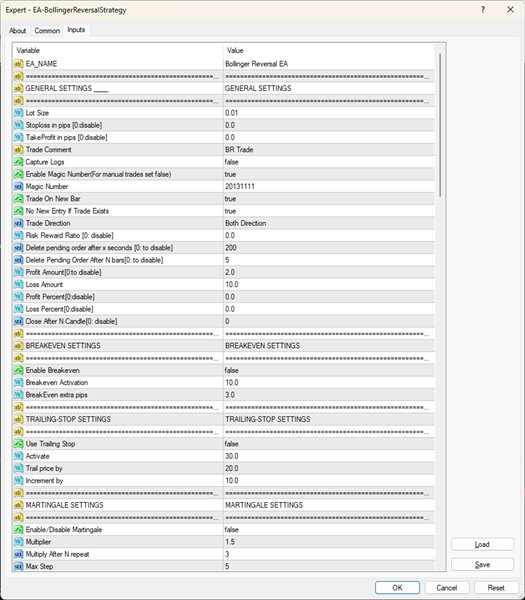Click the Load button
Screen dimensions: 525x600
pyautogui.click(x=482, y=545)
